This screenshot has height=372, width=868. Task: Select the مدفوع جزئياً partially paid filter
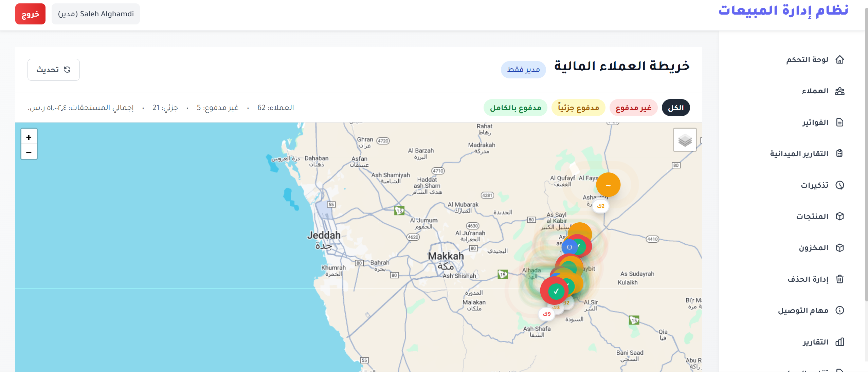(x=579, y=108)
